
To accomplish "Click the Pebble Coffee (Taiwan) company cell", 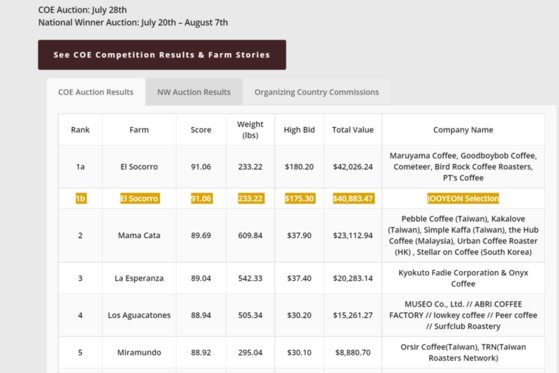I will (x=463, y=235).
